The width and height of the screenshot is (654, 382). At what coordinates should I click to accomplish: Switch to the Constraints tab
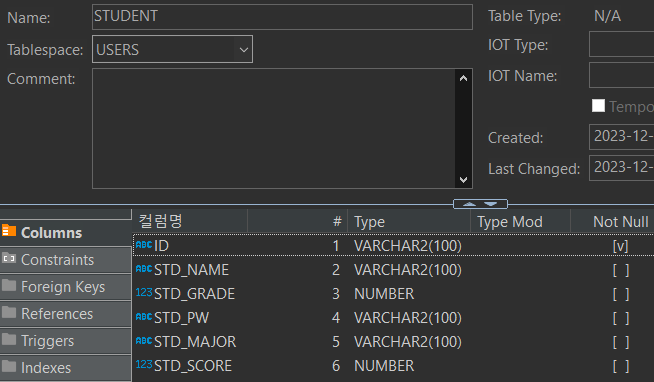click(x=65, y=260)
